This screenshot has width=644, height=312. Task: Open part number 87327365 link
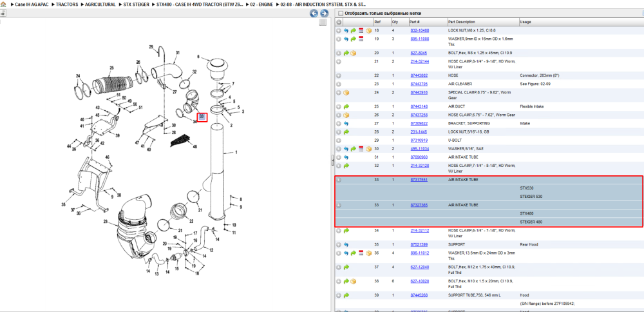tap(419, 205)
